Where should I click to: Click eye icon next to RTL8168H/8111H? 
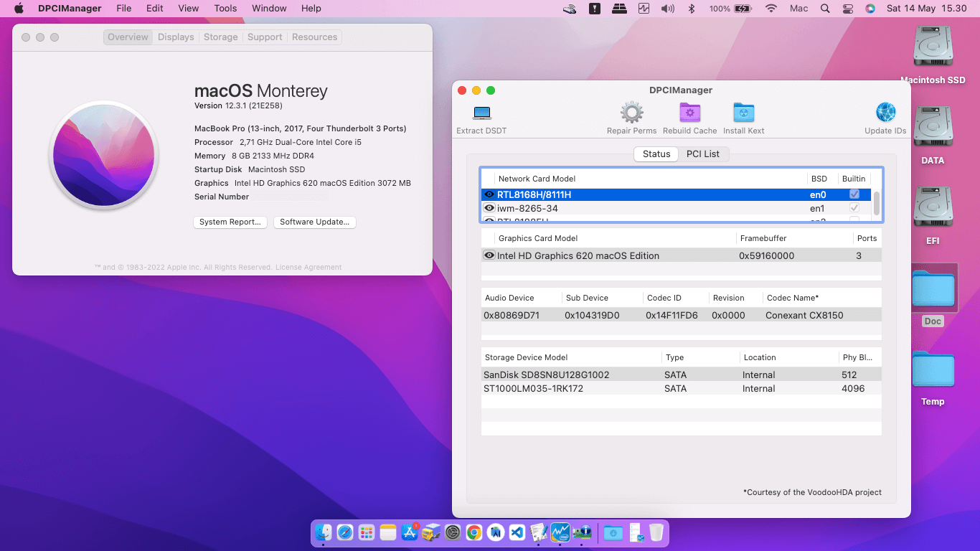click(489, 194)
